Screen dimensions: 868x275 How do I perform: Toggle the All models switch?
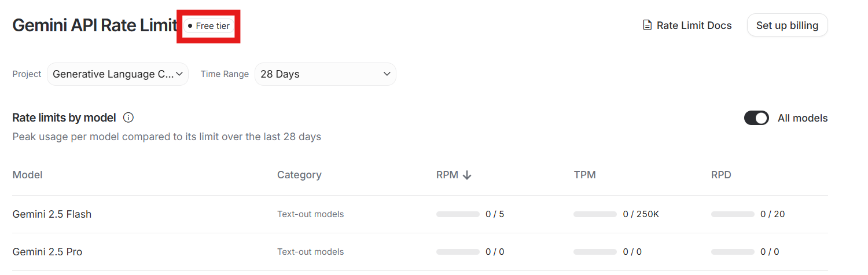click(756, 118)
